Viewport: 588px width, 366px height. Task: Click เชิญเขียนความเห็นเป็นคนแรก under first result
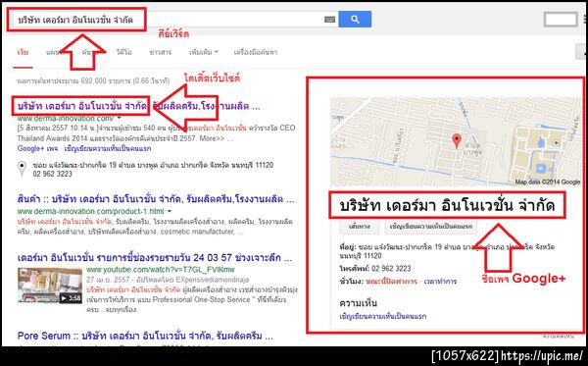[108, 148]
